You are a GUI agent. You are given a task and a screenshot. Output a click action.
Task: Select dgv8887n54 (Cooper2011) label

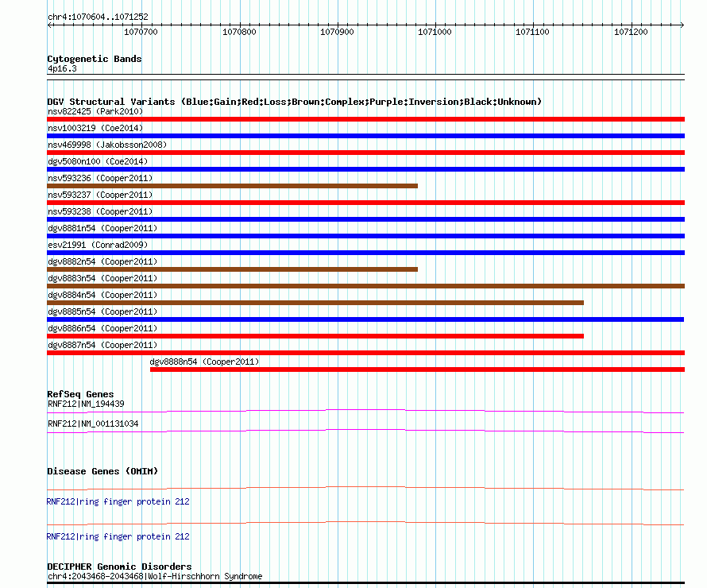coord(102,345)
